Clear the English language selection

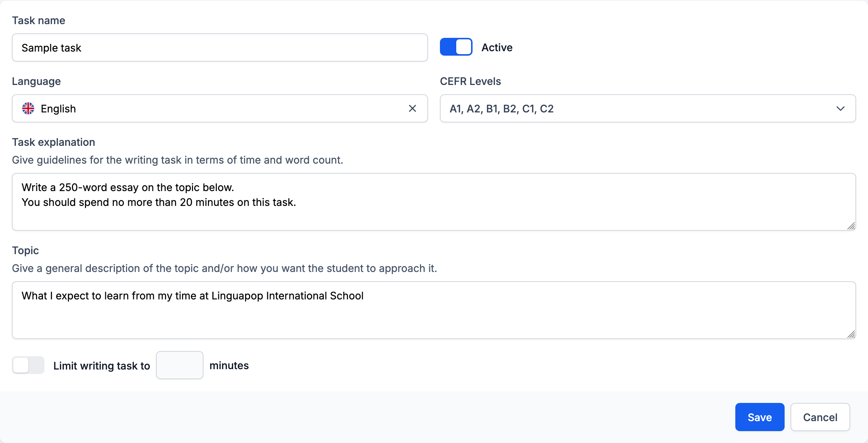click(413, 108)
